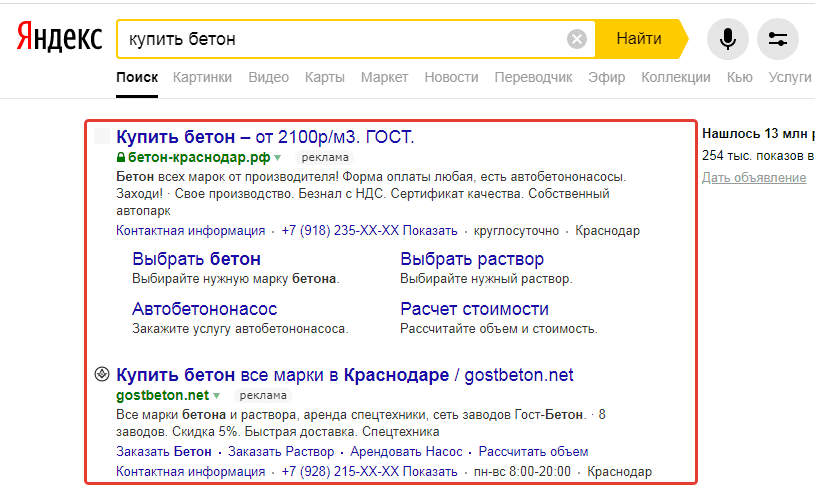The image size is (815, 492).
Task: Open the Автобетононасос sitelink
Action: click(204, 309)
